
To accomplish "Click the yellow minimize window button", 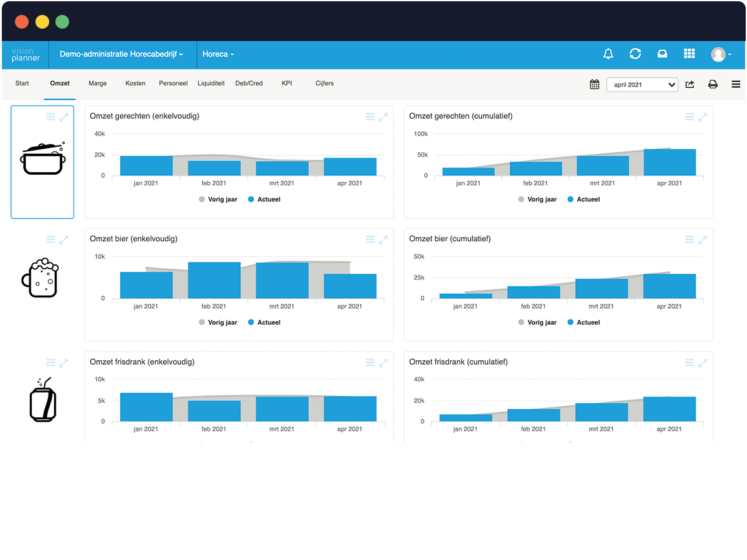I will pos(42,22).
